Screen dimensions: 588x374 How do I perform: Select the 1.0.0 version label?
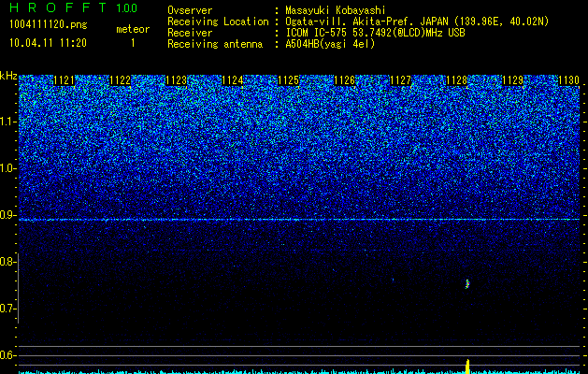(127, 8)
